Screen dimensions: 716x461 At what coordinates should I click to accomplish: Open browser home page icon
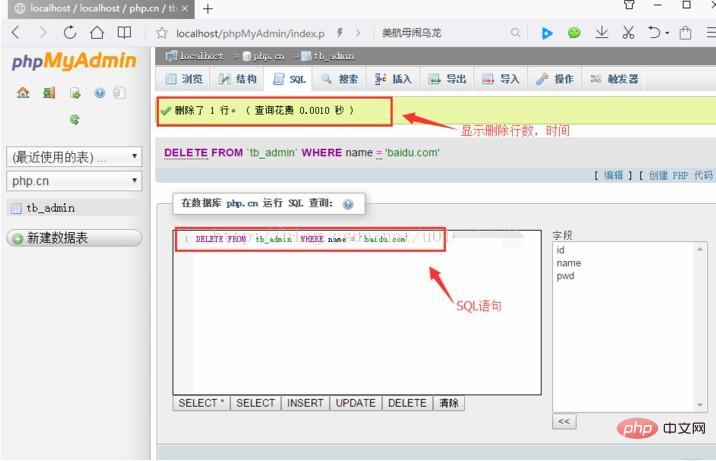97,32
